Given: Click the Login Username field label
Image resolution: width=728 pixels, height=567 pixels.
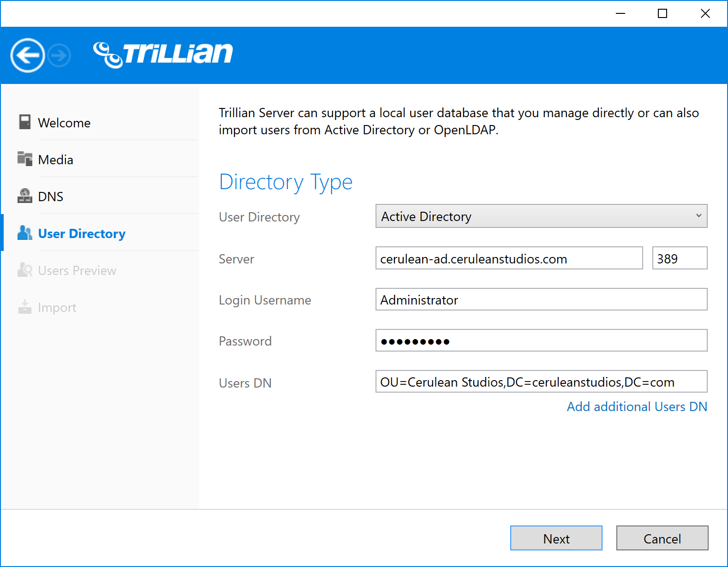Looking at the screenshot, I should click(x=265, y=300).
